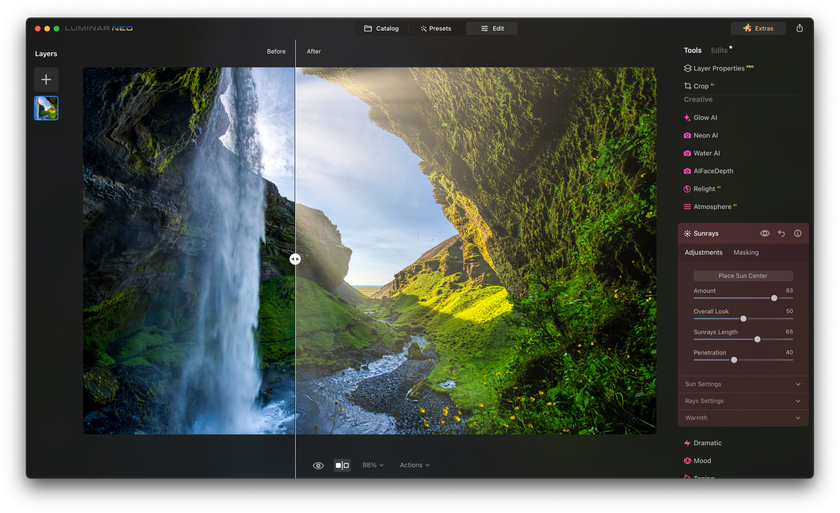The image size is (840, 513).
Task: Switch to the Edit tab
Action: point(492,28)
